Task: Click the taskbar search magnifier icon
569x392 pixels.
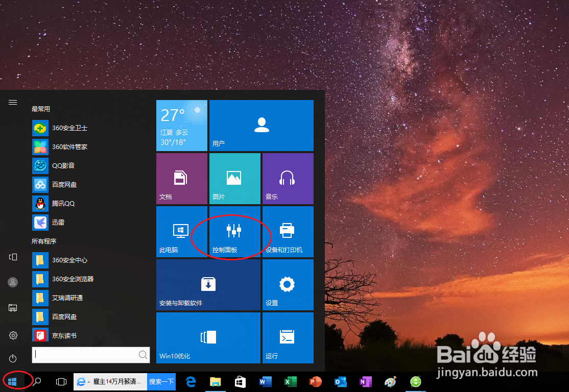Action: [37, 381]
